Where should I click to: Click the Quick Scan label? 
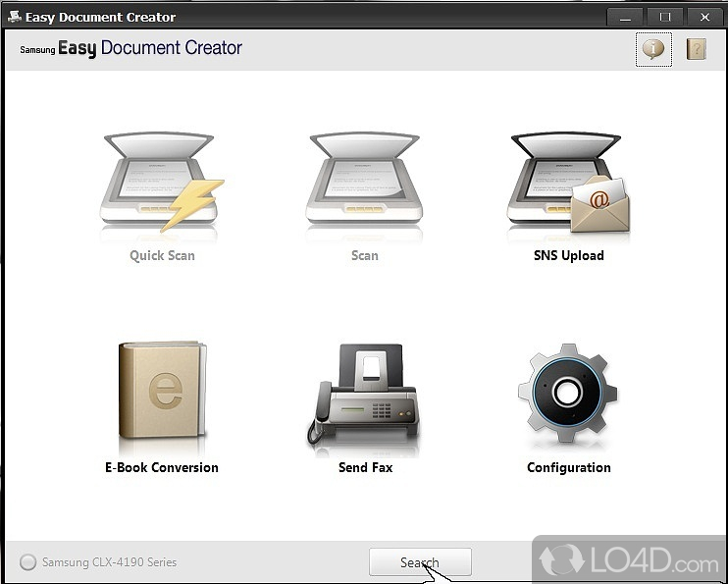click(162, 255)
